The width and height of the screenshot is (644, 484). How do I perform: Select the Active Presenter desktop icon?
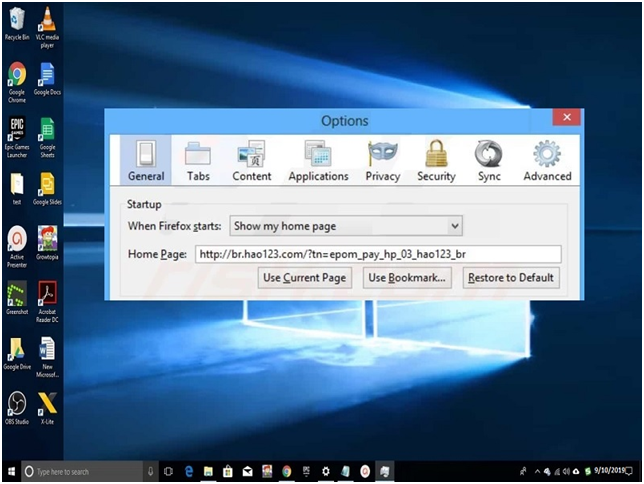17,247
